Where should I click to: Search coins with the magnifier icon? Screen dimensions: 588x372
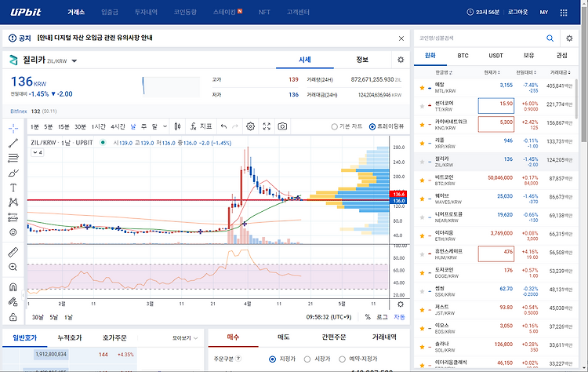(550, 38)
